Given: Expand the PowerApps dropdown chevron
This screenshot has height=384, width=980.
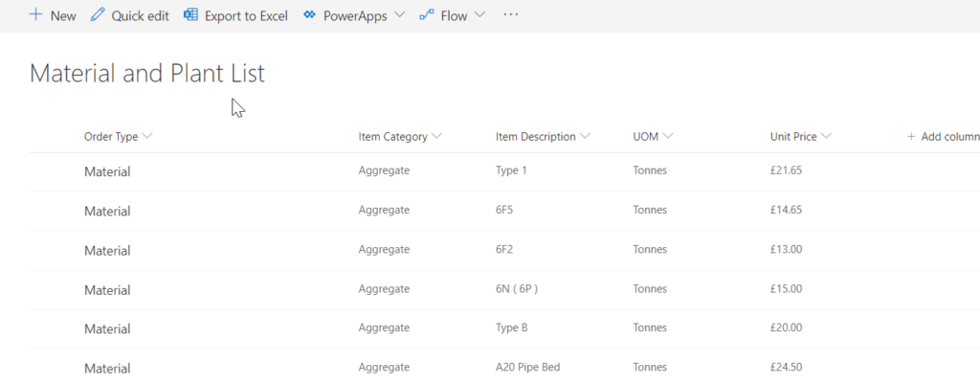Looking at the screenshot, I should [400, 15].
